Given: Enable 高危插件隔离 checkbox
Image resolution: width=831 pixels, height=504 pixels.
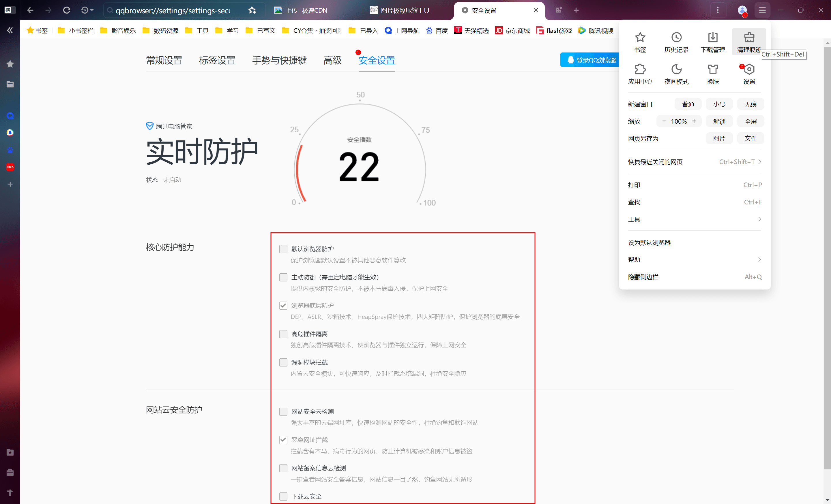Looking at the screenshot, I should [283, 334].
